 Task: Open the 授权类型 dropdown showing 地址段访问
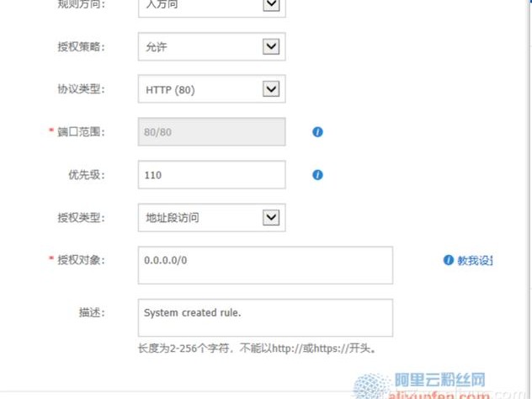212,217
